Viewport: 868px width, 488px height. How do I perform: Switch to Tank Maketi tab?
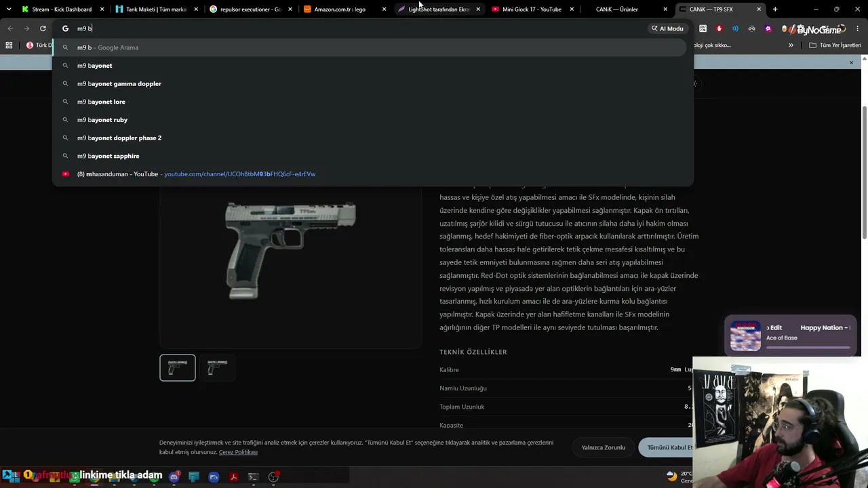[155, 9]
